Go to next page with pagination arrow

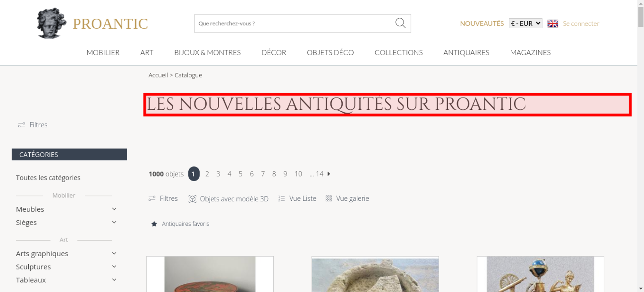[329, 174]
